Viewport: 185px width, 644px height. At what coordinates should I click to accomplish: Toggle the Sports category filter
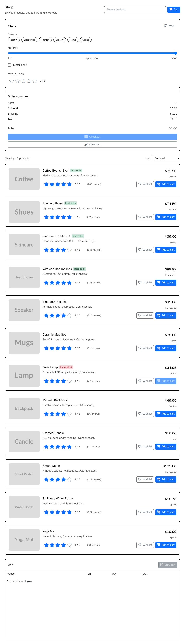click(x=86, y=40)
